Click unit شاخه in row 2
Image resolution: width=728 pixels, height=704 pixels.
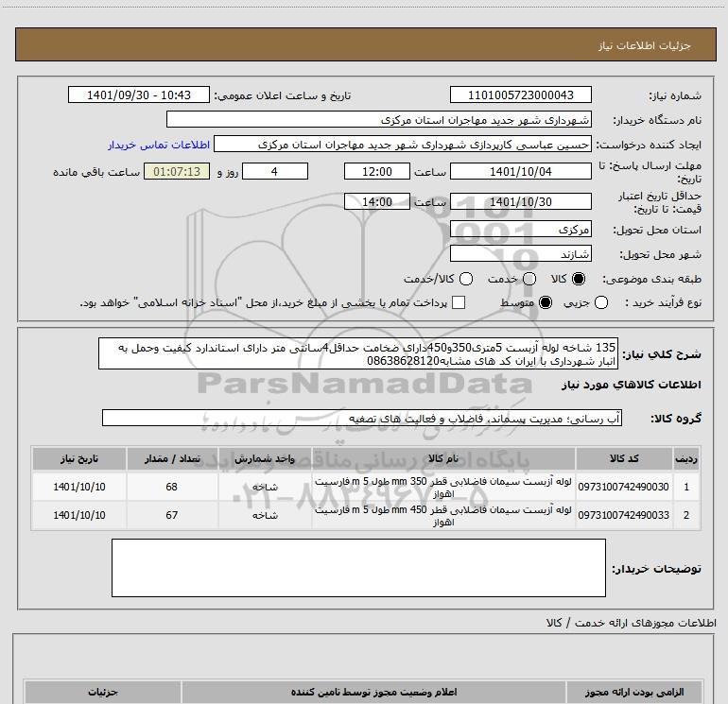265,515
